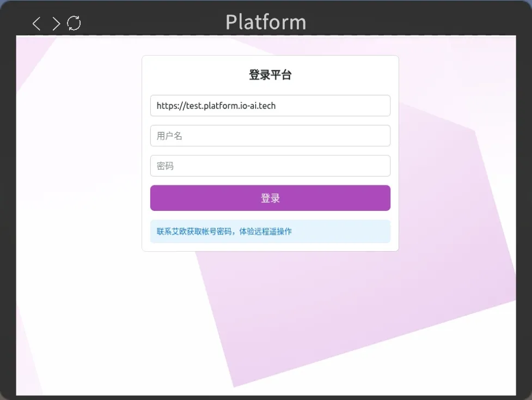Click the light blue notice banner below login
This screenshot has width=532, height=400.
click(270, 231)
